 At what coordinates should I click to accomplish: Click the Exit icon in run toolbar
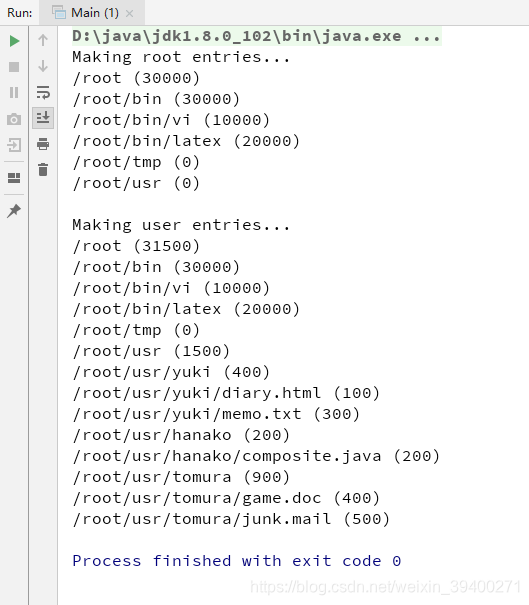coord(14,145)
